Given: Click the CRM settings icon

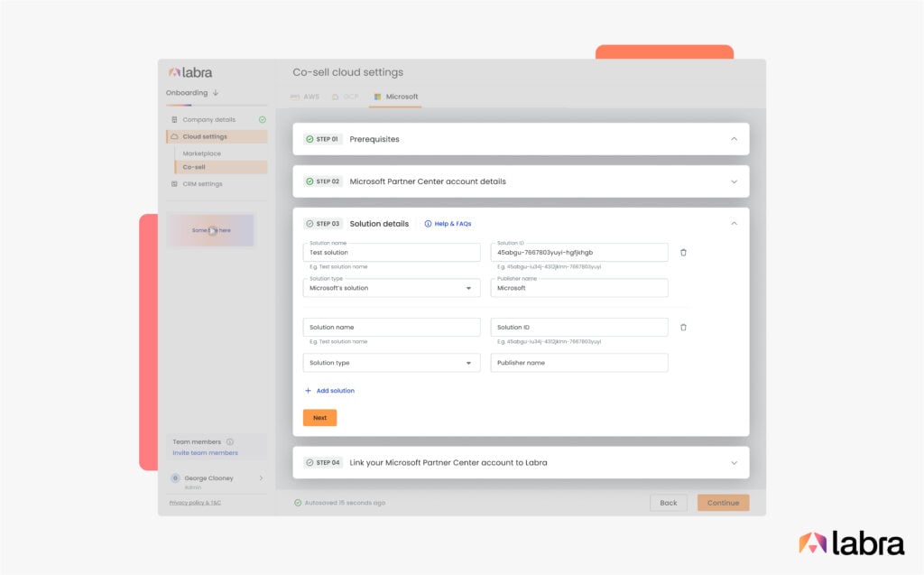Looking at the screenshot, I should [x=174, y=184].
